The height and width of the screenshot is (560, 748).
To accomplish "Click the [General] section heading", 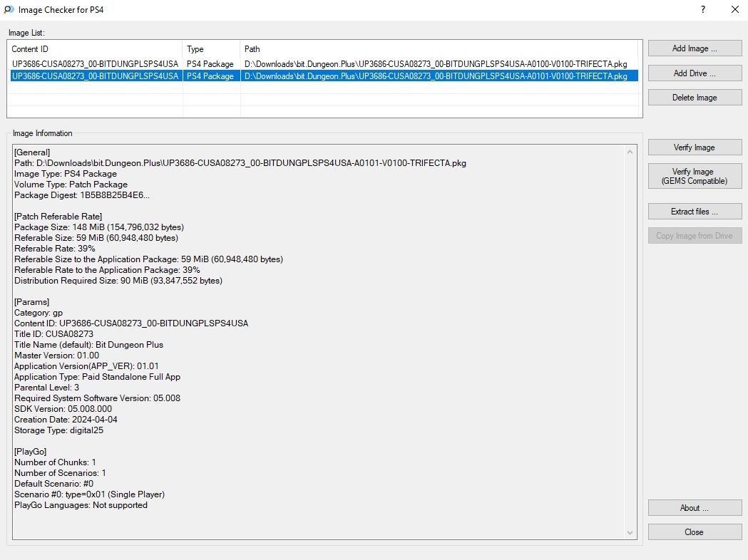I will click(32, 152).
